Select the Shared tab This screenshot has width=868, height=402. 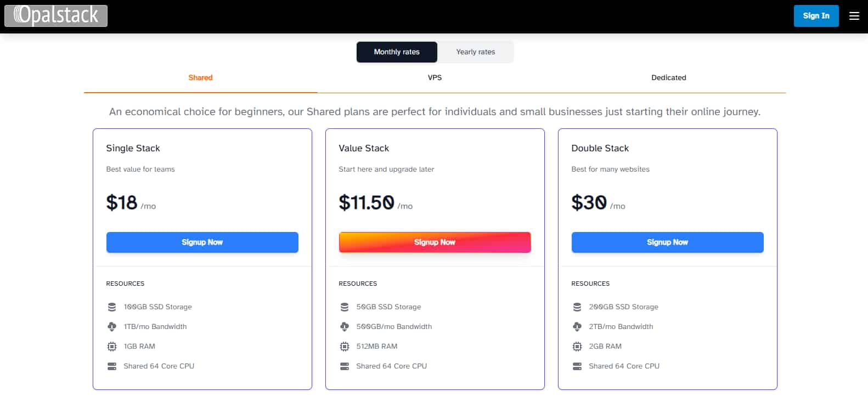[x=200, y=78]
